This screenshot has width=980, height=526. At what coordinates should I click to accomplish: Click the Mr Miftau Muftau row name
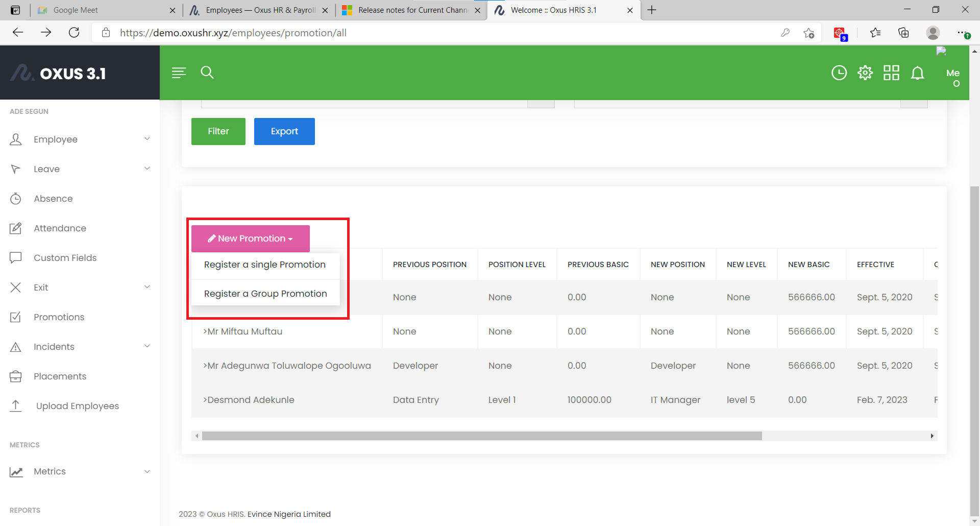(x=243, y=331)
